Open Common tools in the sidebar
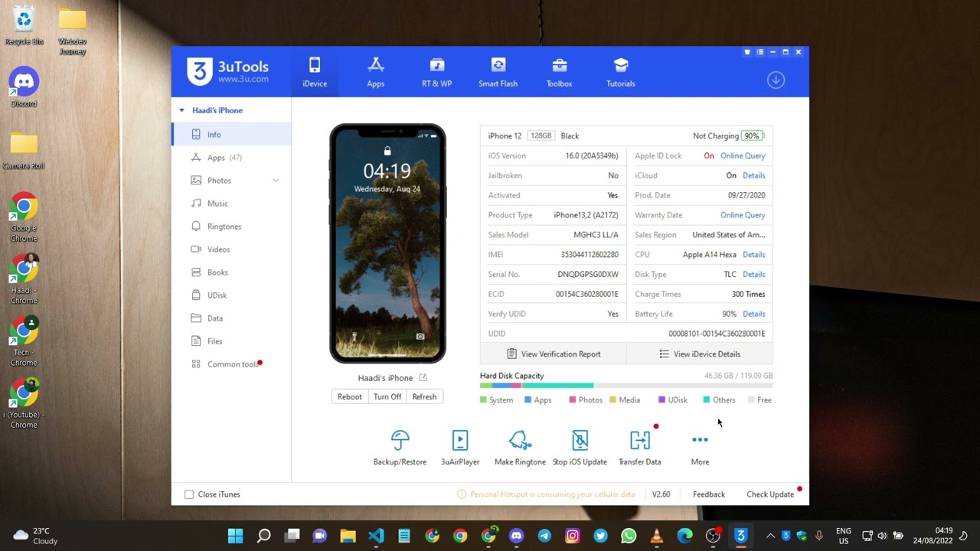The width and height of the screenshot is (980, 551). tap(231, 364)
